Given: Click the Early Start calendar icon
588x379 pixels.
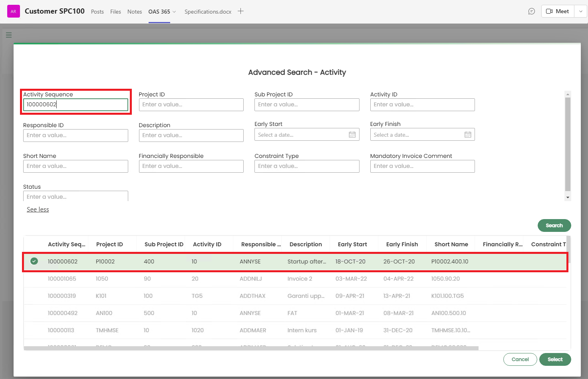Looking at the screenshot, I should [352, 135].
